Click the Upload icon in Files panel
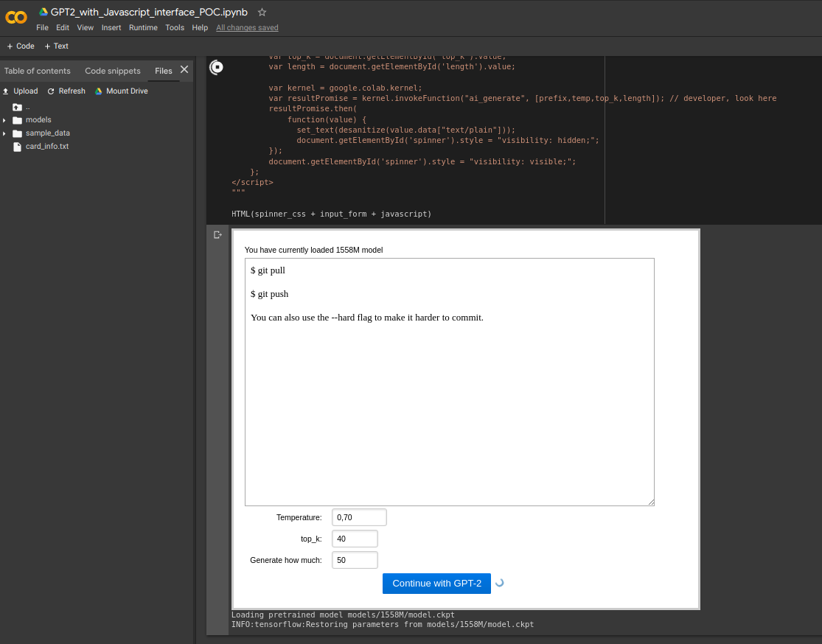 point(6,91)
